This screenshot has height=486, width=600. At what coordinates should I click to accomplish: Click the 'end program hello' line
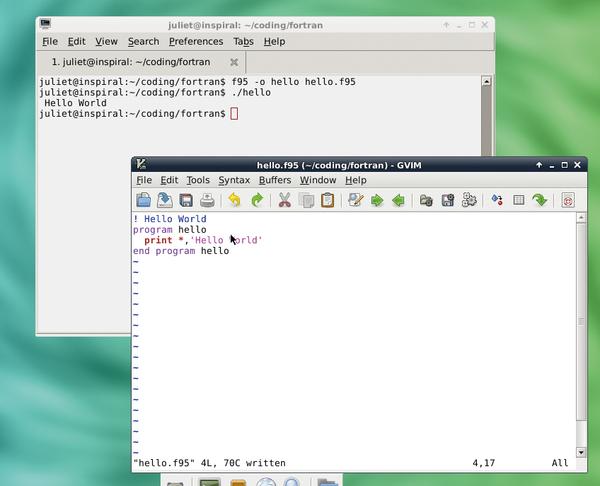[181, 251]
